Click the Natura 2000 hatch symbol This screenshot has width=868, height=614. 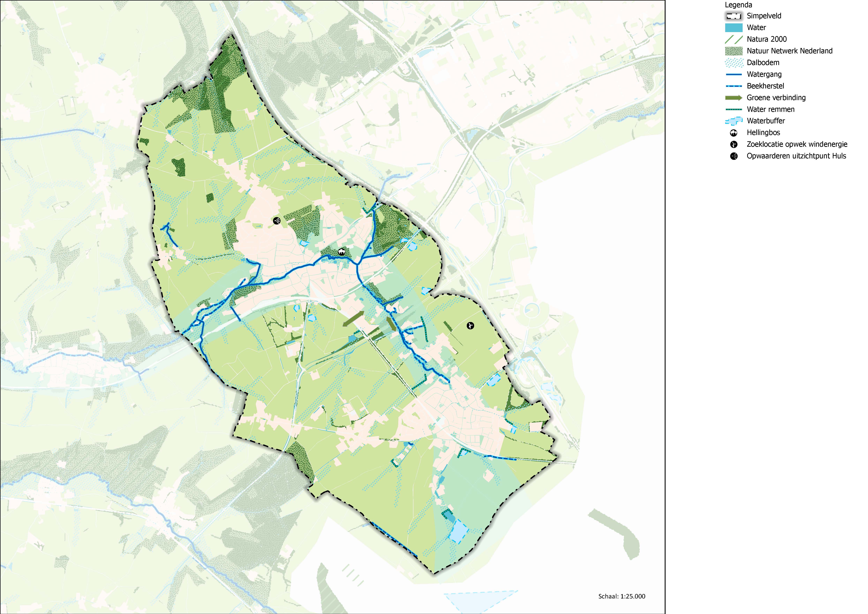click(733, 39)
